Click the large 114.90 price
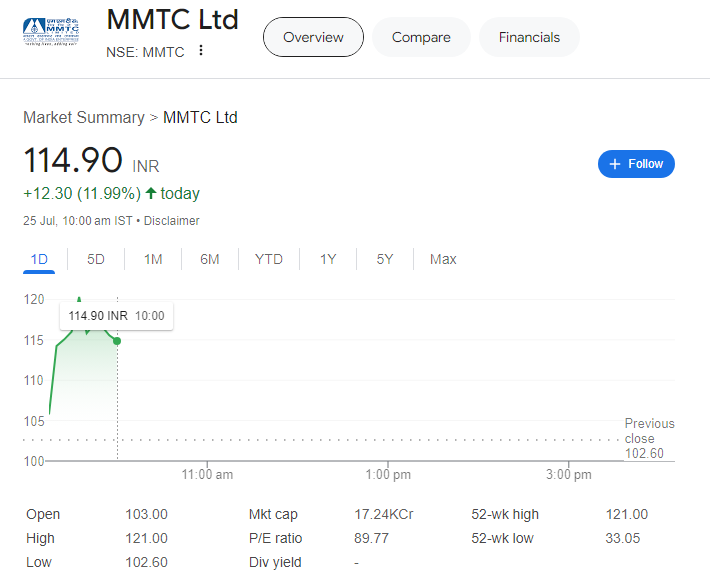Screen dimensions: 710x583 (x=73, y=160)
